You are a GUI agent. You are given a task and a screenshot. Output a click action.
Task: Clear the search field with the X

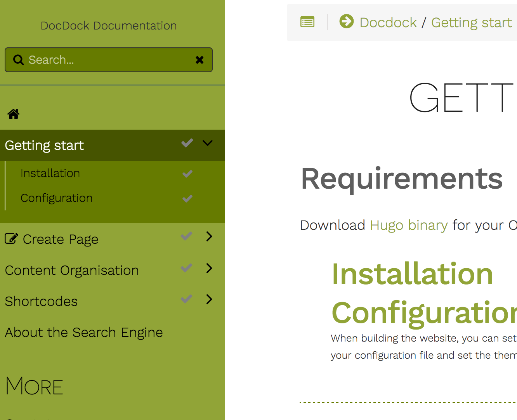point(200,60)
